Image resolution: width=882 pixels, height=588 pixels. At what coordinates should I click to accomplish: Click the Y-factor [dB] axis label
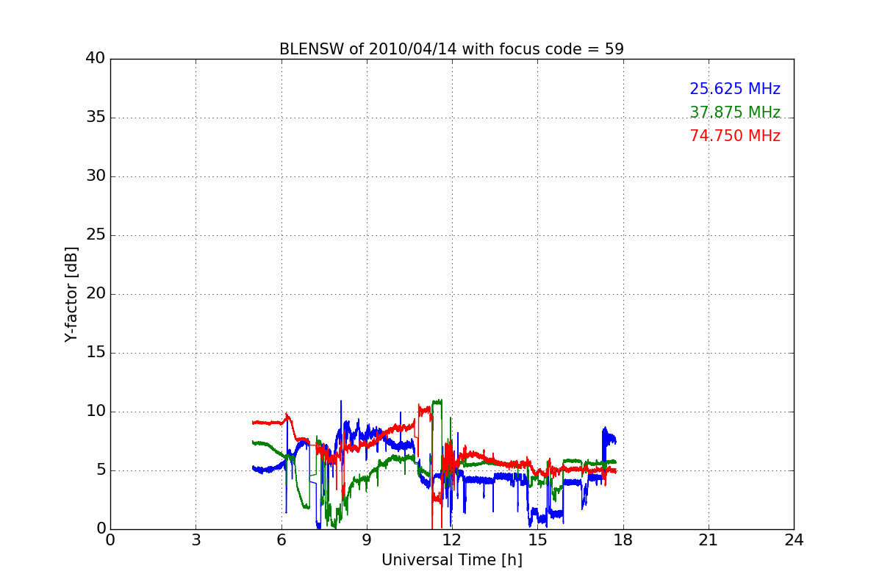click(x=71, y=294)
